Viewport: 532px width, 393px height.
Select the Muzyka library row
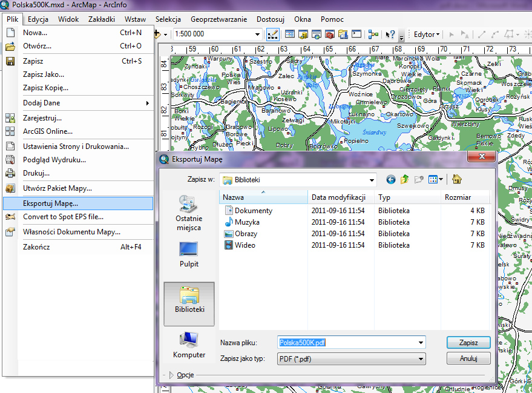pyautogui.click(x=355, y=222)
